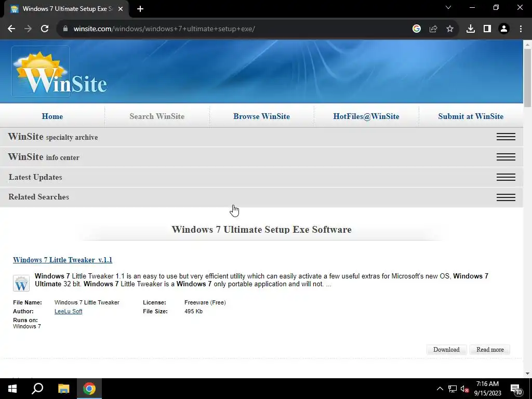Open the Chrome profile avatar
The height and width of the screenshot is (399, 532).
click(x=504, y=29)
